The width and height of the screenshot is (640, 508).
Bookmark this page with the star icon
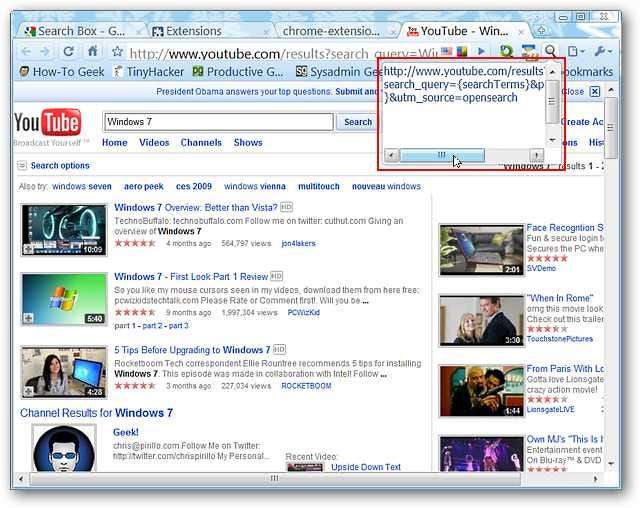tap(117, 51)
